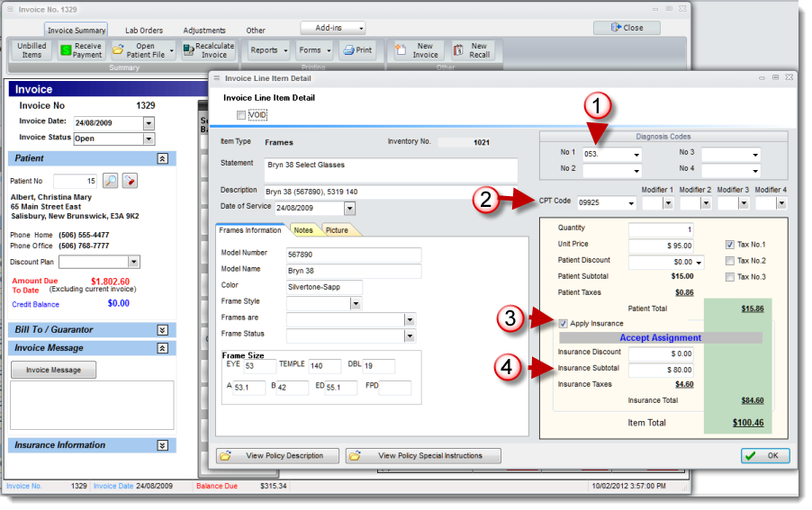Open the Modifier 1 dropdown

669,203
